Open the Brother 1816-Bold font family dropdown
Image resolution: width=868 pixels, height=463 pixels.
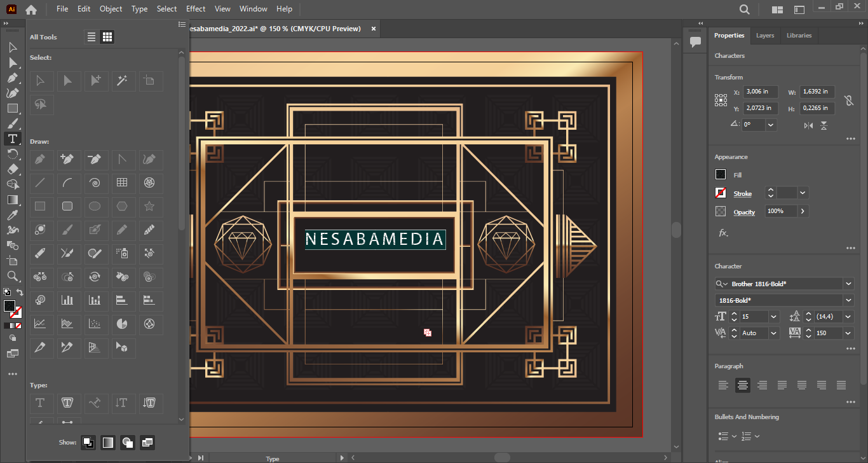click(x=848, y=284)
